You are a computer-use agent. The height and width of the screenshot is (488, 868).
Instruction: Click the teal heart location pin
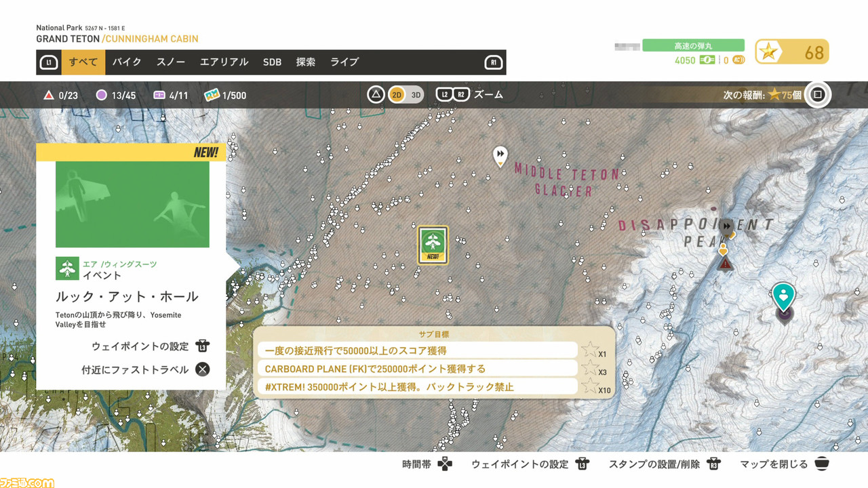pos(783,296)
